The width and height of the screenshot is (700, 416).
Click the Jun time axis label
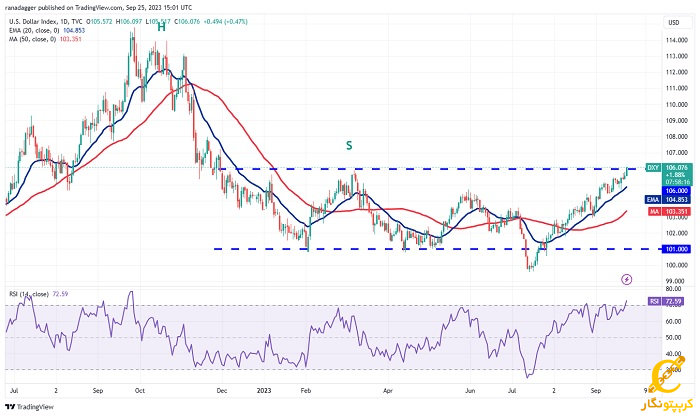pos(470,391)
